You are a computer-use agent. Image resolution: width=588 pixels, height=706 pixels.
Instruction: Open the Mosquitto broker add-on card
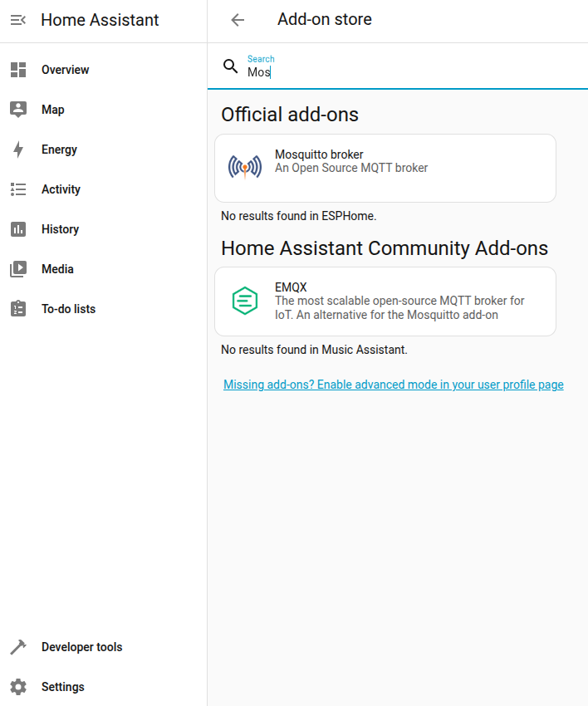[385, 168]
